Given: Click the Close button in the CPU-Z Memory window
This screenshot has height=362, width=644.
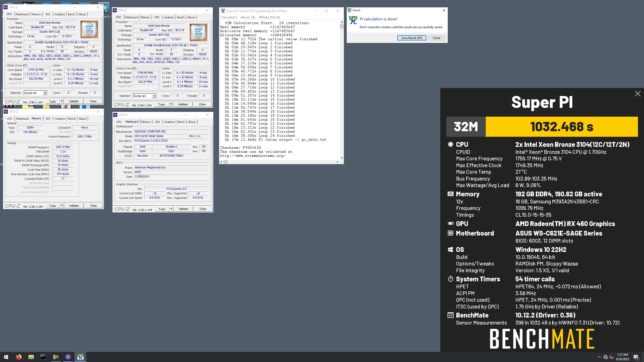Looking at the screenshot, I should pyautogui.click(x=93, y=206).
